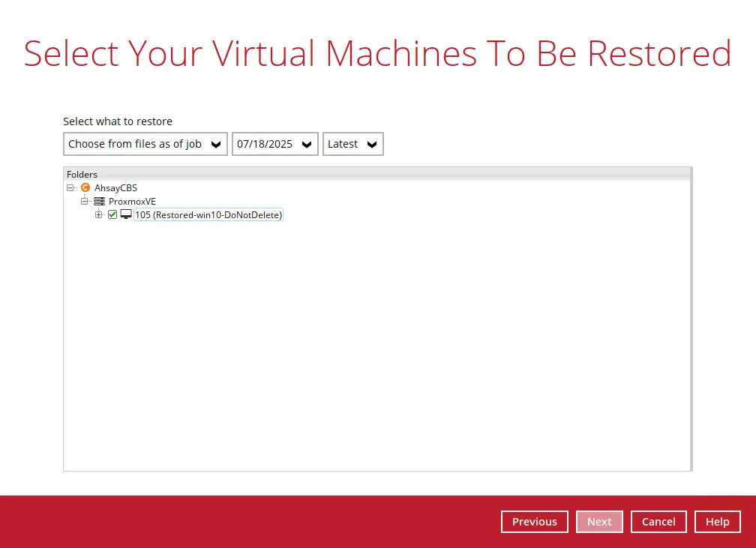Cancel the restore wizard
The height and width of the screenshot is (548, 756).
(x=658, y=522)
